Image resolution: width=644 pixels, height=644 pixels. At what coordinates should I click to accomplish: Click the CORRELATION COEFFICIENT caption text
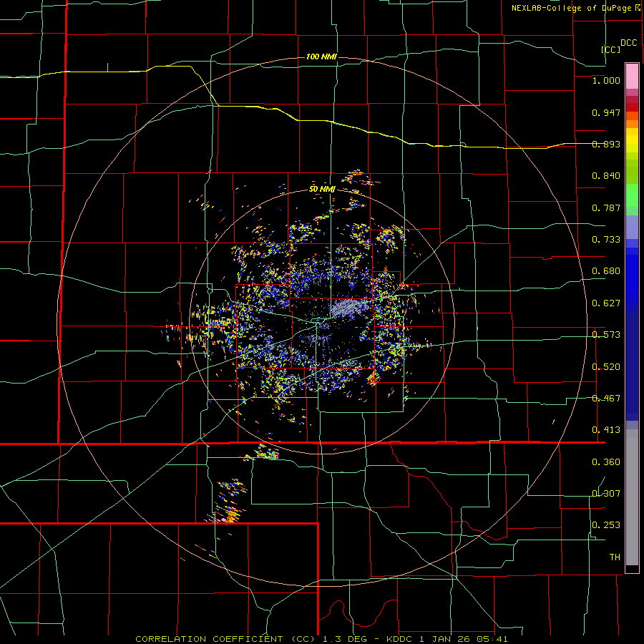point(209,639)
